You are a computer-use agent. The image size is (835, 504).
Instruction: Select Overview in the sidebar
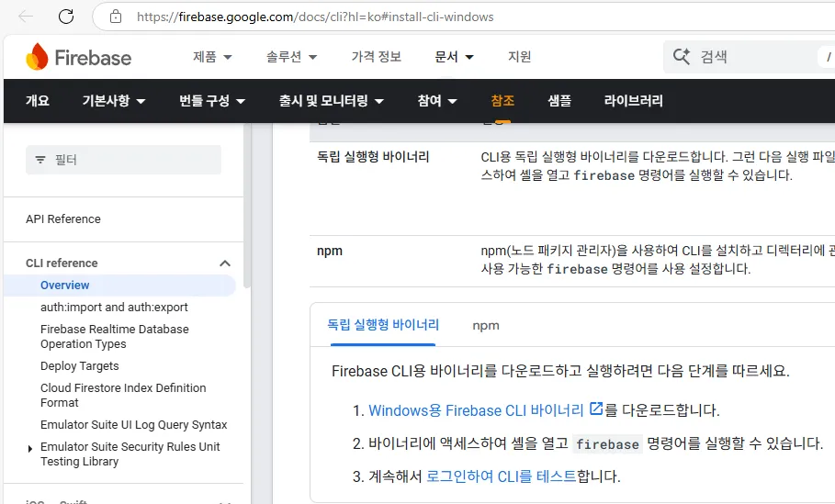coord(119,286)
